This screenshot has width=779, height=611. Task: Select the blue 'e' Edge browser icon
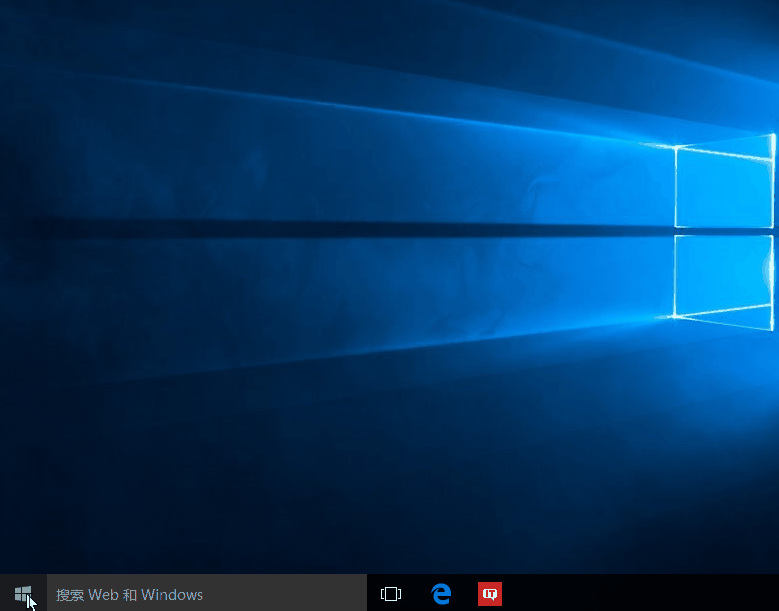pos(441,594)
